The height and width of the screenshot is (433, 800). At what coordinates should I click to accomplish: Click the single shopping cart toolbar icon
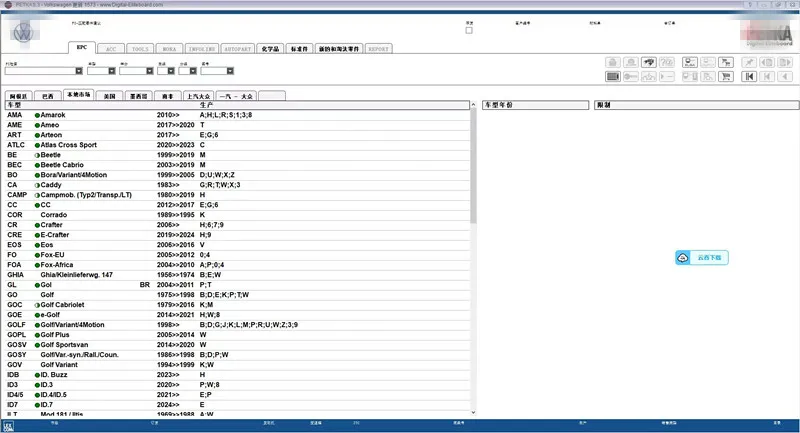coord(726,77)
